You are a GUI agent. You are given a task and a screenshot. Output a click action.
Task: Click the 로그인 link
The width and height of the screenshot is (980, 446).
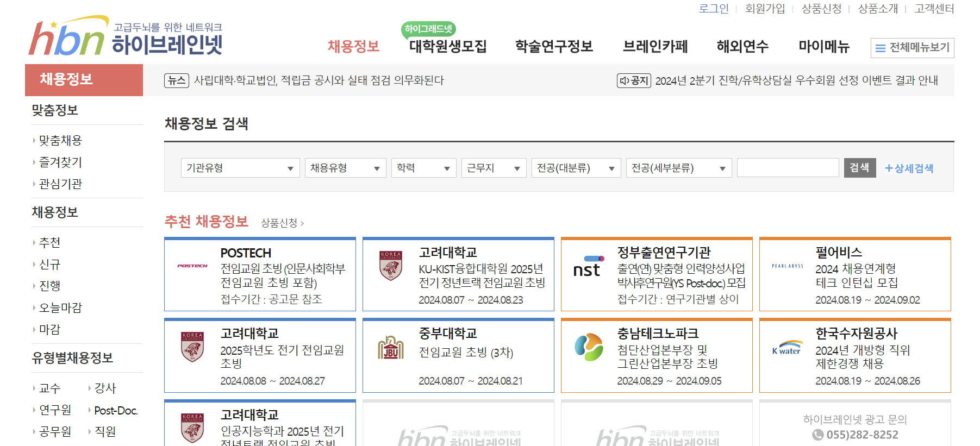(714, 9)
